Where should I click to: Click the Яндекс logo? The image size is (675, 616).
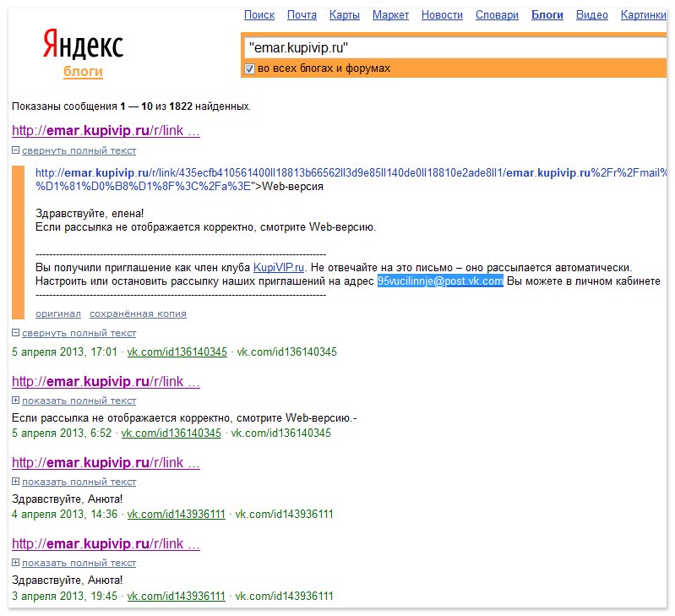pos(83,43)
